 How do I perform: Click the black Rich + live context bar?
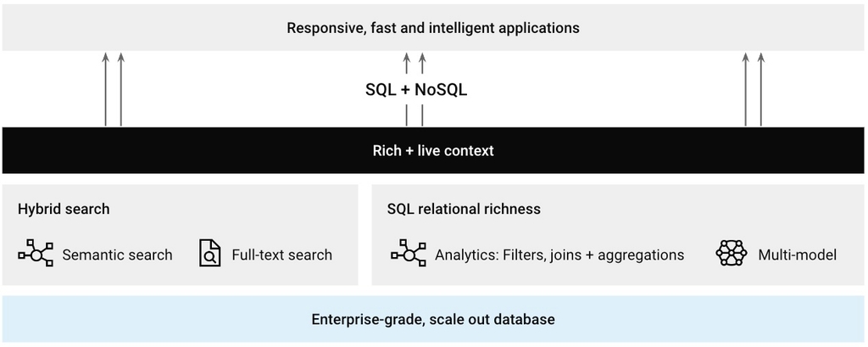433,150
